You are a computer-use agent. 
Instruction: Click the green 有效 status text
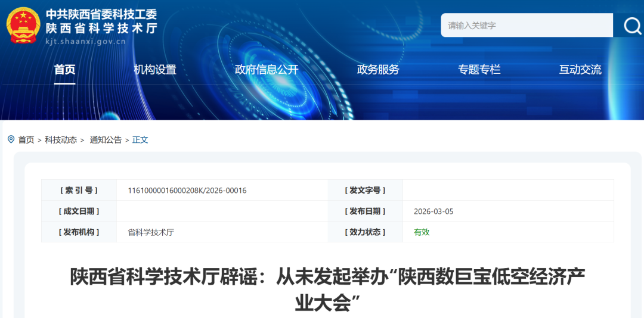coord(422,232)
